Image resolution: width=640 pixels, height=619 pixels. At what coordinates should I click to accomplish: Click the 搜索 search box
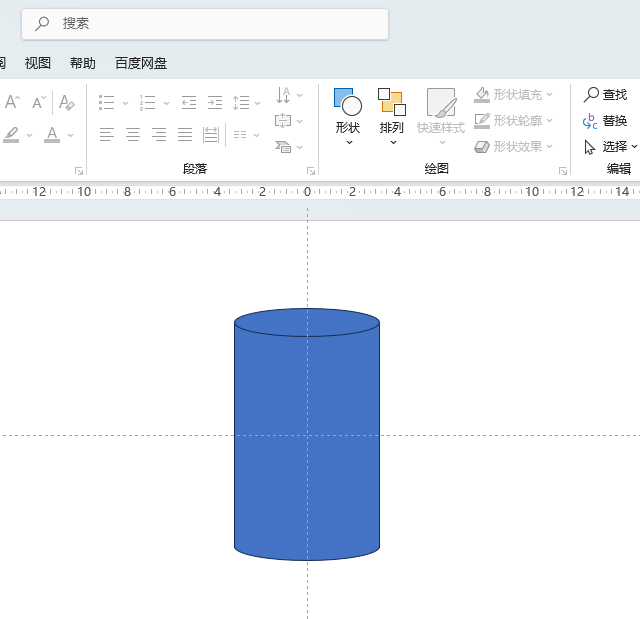tap(205, 23)
